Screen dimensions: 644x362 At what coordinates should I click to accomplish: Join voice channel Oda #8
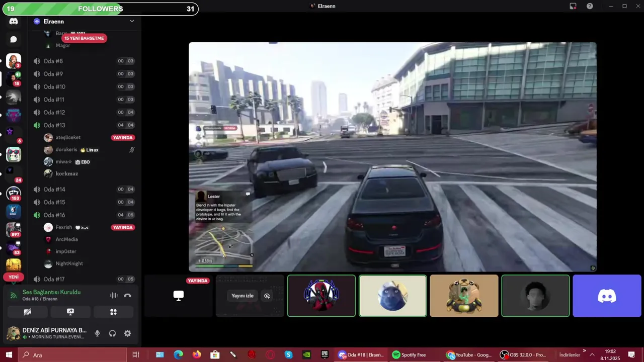tap(84, 61)
